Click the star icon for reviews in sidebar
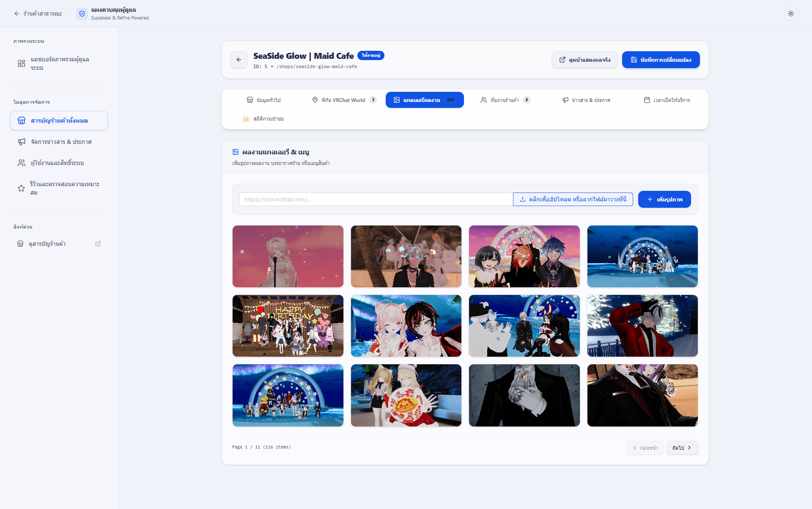The width and height of the screenshot is (812, 509). pyautogui.click(x=21, y=188)
